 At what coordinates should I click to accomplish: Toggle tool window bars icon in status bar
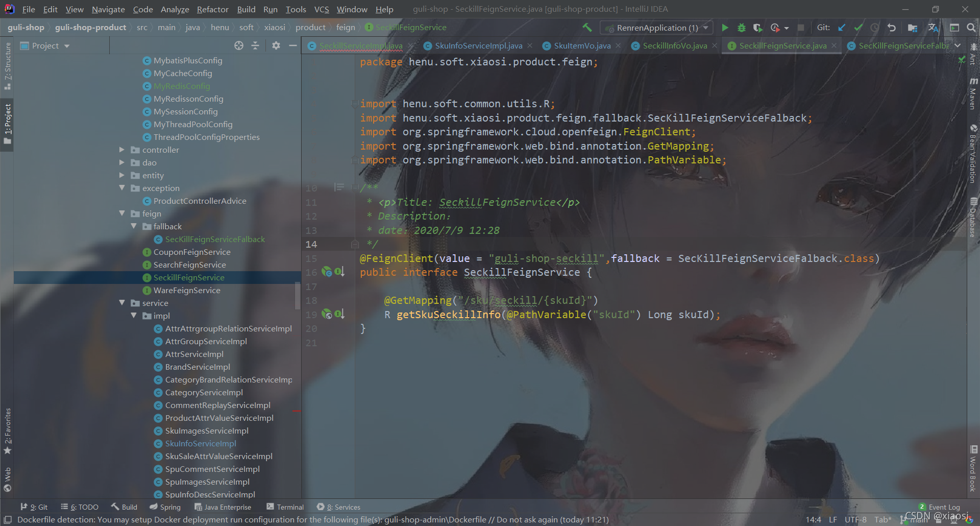pos(7,520)
